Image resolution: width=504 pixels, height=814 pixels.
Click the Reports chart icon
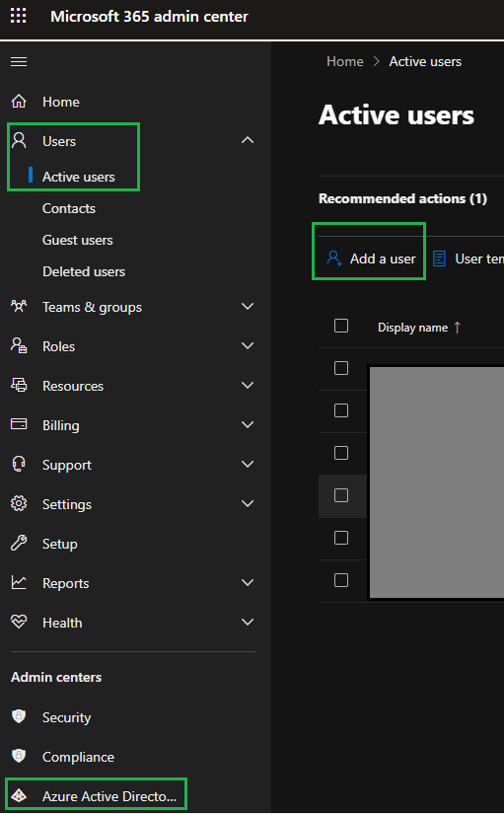tap(19, 582)
